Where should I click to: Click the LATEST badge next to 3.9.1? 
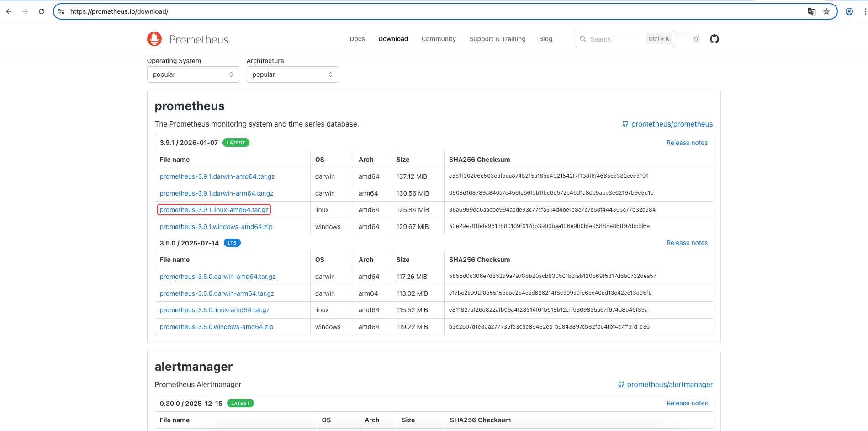coord(236,143)
